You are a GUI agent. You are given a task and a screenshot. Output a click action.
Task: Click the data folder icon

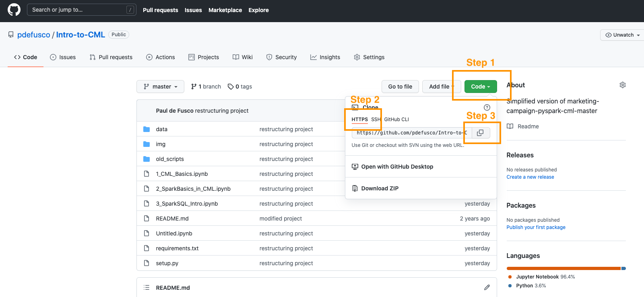click(x=147, y=129)
